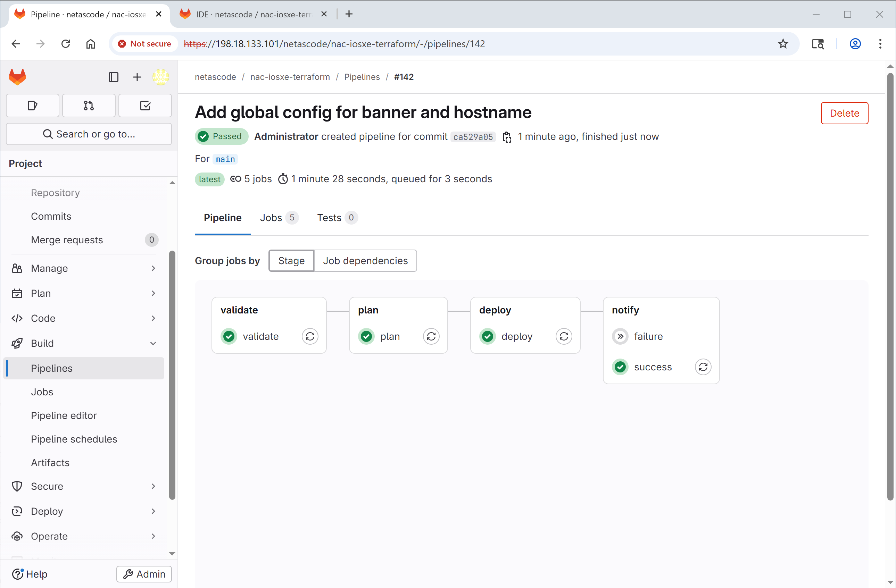
Task: Group jobs by Job dependencies
Action: coord(365,261)
